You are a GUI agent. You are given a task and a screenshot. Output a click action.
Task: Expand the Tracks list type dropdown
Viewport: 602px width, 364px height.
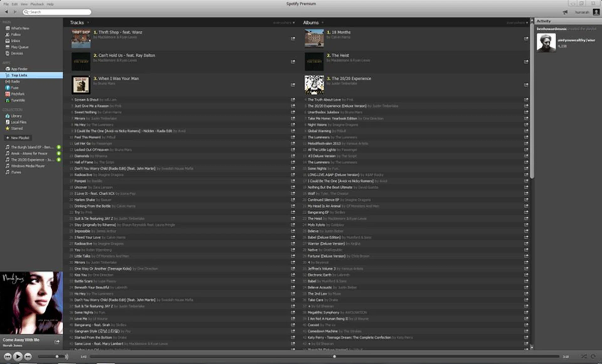(x=88, y=23)
